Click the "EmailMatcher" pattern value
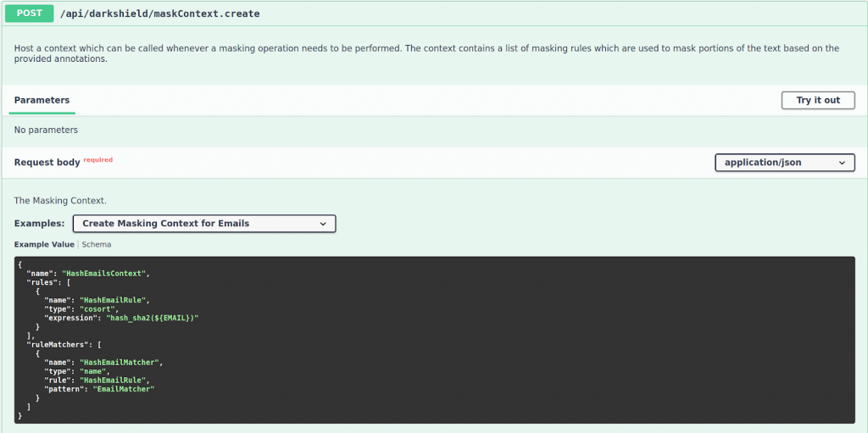868x433 pixels. [124, 389]
